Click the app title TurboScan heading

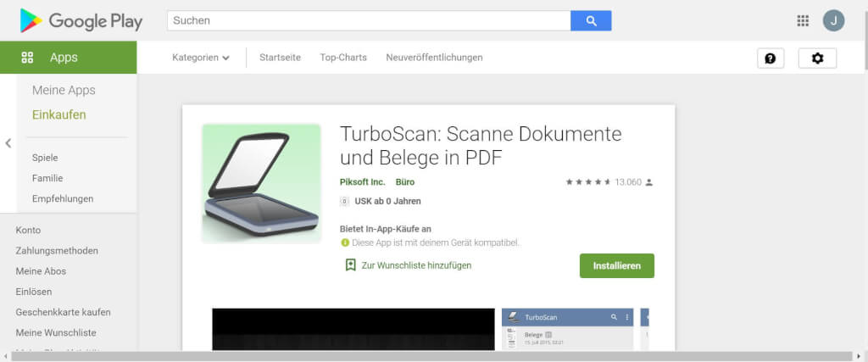click(481, 146)
